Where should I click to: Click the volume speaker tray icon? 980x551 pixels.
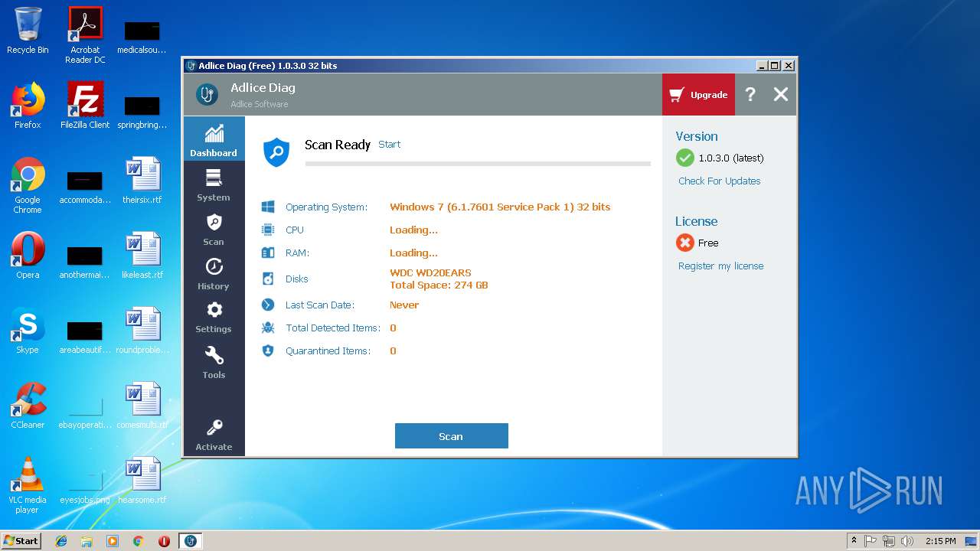[x=907, y=541]
